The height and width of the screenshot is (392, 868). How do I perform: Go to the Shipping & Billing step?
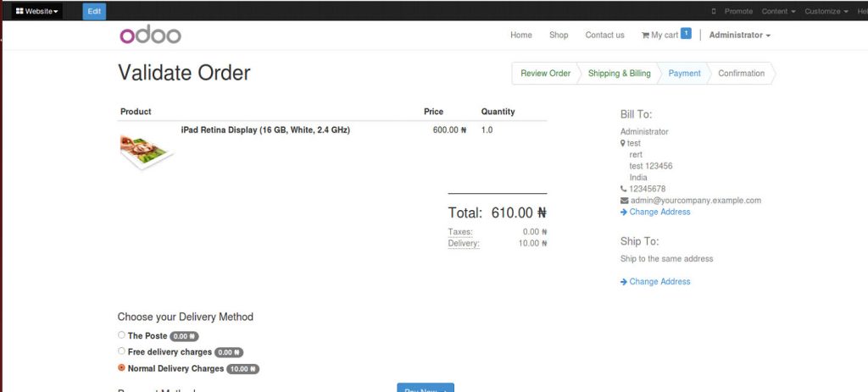coord(619,73)
